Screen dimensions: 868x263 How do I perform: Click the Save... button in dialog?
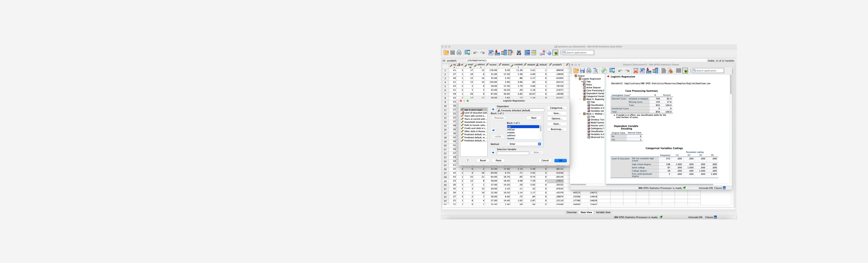coord(557,113)
